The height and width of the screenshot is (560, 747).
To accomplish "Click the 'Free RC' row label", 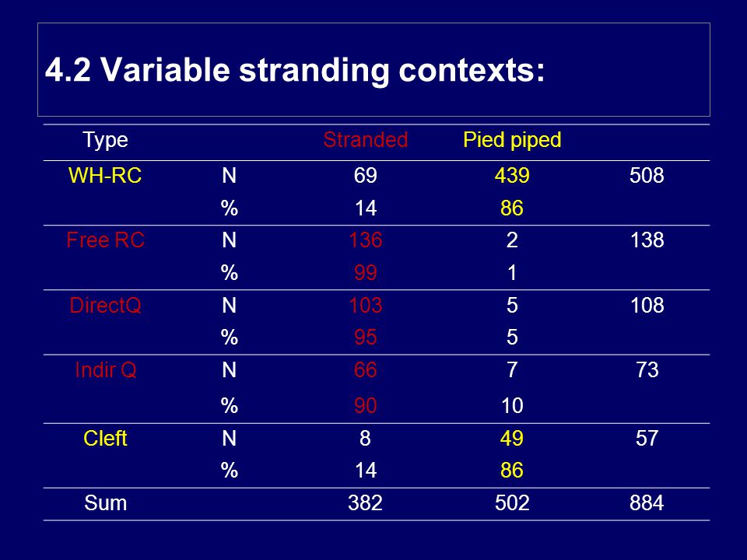I will 105,240.
